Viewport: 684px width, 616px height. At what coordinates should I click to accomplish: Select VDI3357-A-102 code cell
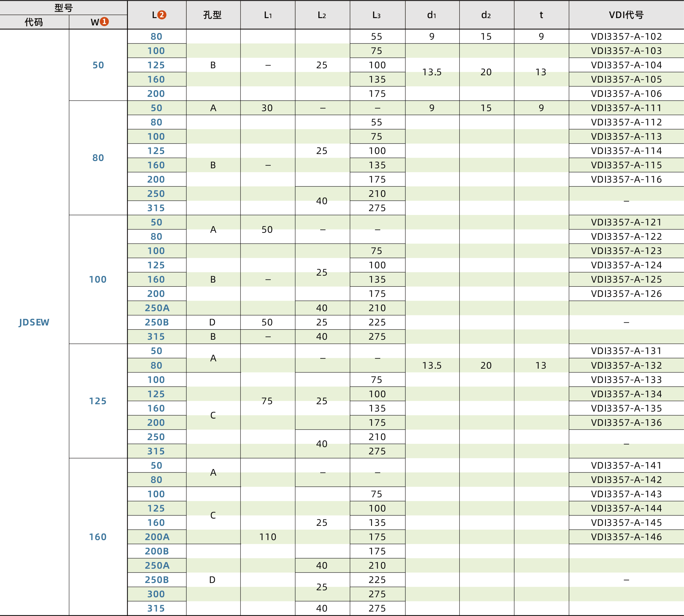(626, 36)
